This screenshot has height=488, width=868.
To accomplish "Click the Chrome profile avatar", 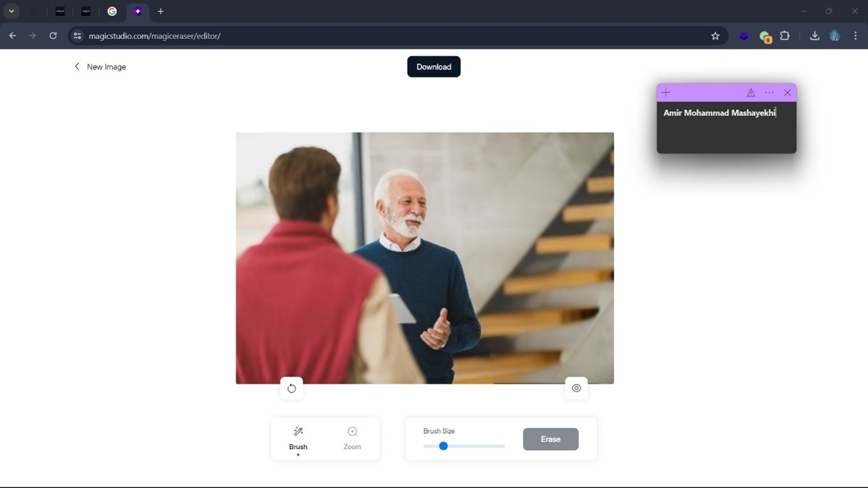I will (835, 36).
